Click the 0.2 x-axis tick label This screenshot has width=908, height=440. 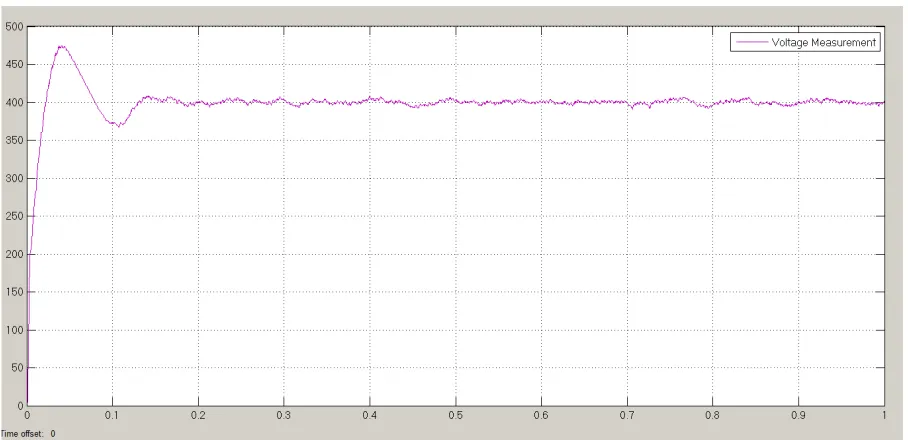click(198, 415)
